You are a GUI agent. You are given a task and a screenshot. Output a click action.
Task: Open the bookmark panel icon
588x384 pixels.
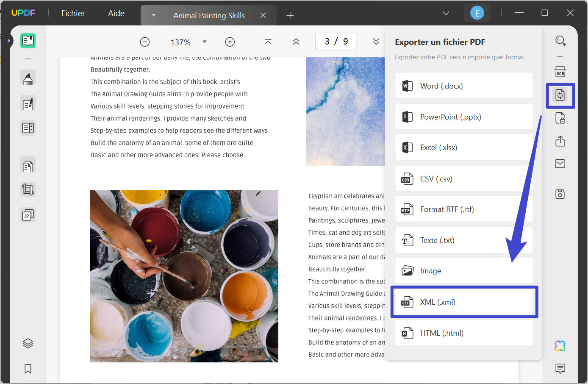pyautogui.click(x=28, y=369)
